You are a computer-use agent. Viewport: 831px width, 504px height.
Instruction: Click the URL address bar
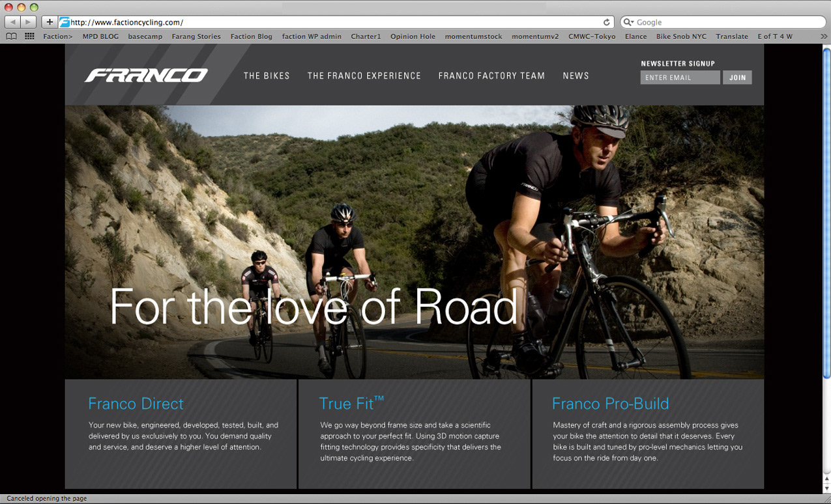[x=336, y=22]
